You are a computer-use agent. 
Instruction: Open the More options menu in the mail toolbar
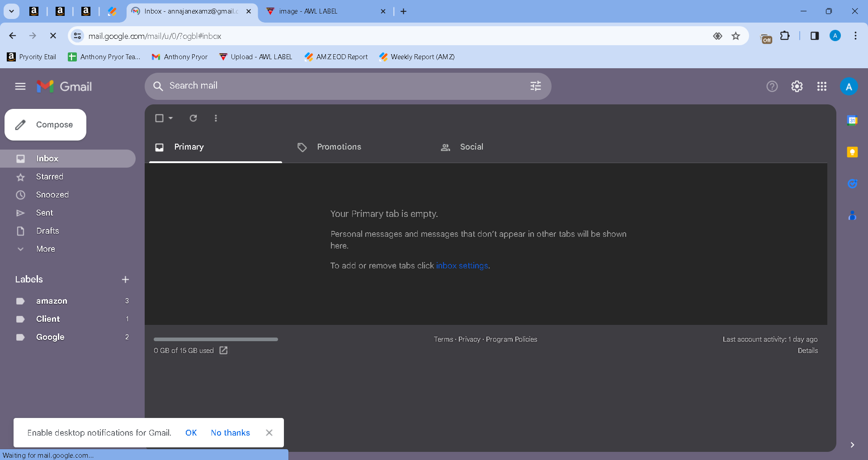pyautogui.click(x=216, y=118)
